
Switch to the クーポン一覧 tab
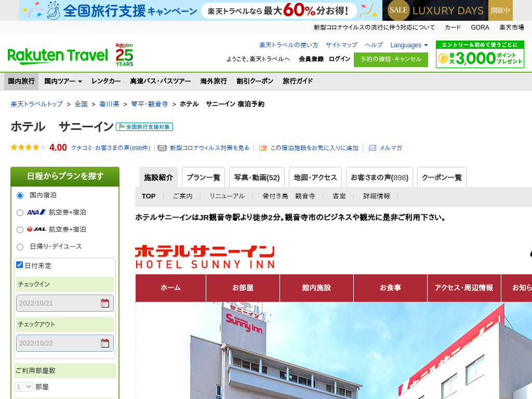click(442, 177)
